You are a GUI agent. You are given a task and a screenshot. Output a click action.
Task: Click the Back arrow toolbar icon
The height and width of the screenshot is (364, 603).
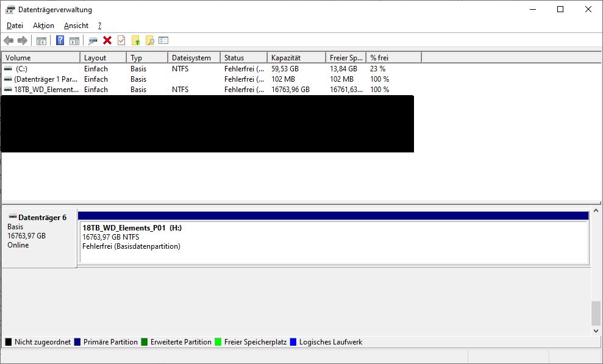tap(9, 40)
